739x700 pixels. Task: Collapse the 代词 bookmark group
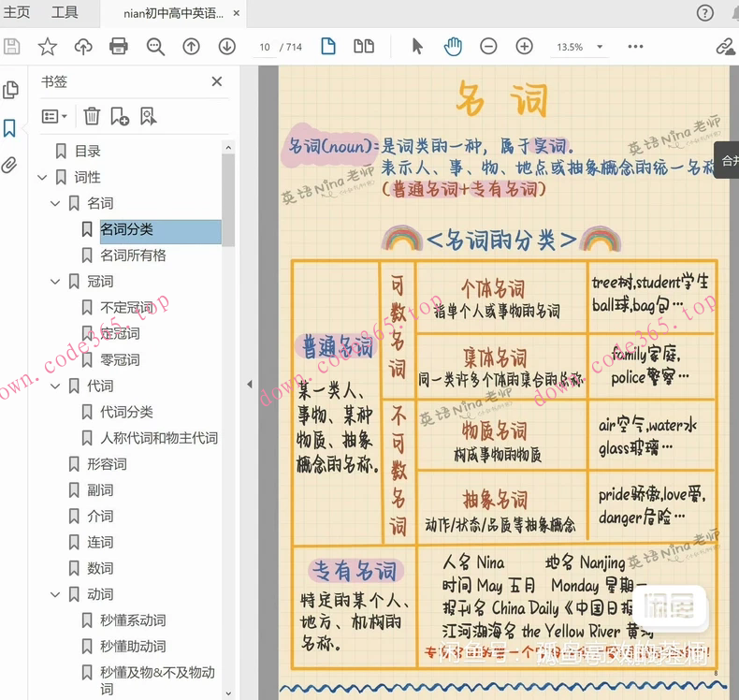(55, 386)
